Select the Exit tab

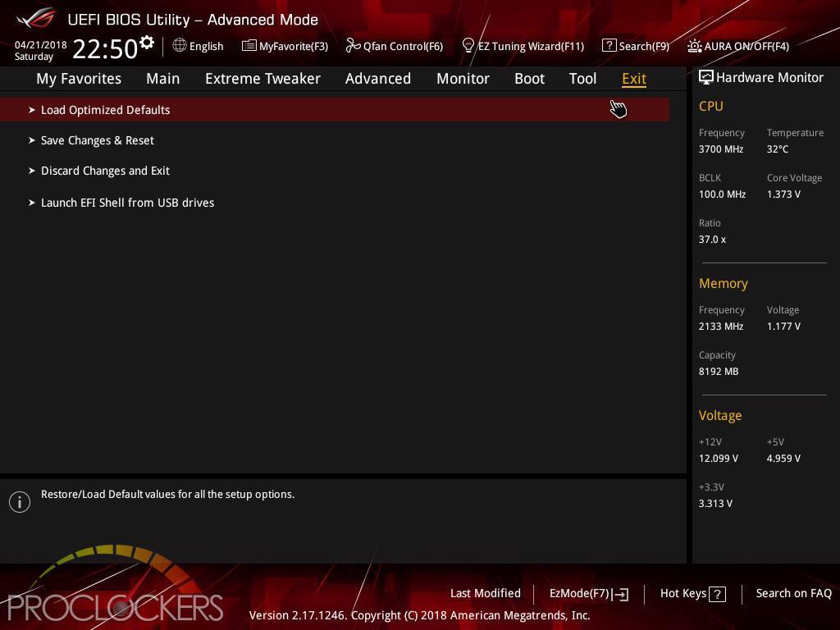coord(634,79)
